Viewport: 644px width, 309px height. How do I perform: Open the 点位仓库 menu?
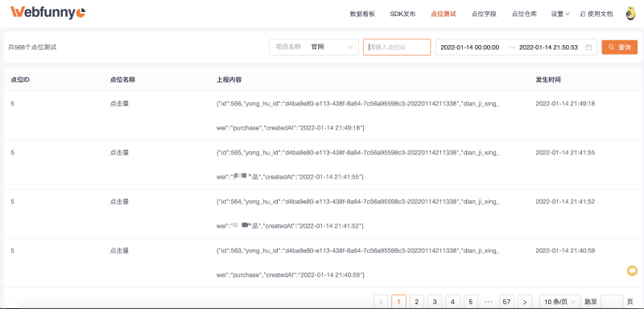tap(524, 14)
